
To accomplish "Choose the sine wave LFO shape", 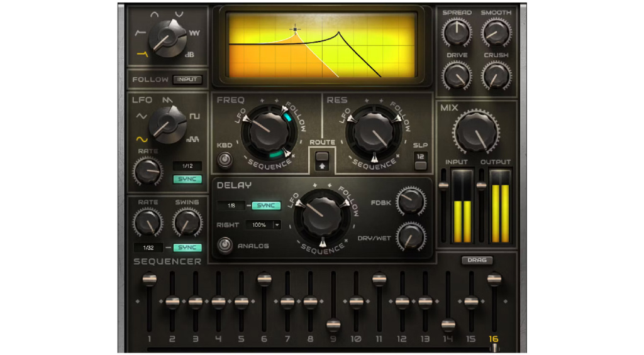I will click(142, 138).
